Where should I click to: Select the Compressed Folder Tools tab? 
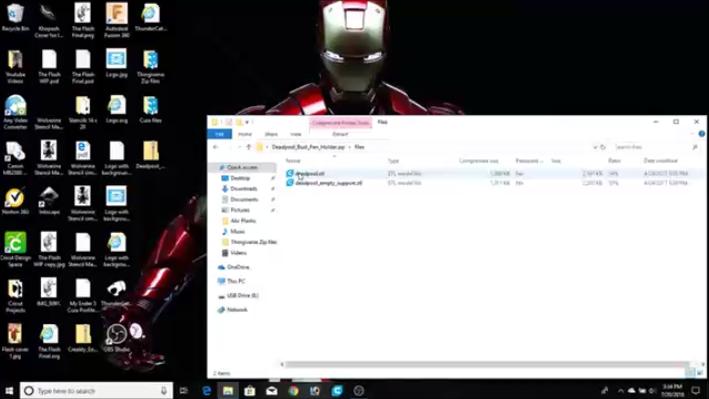[340, 123]
